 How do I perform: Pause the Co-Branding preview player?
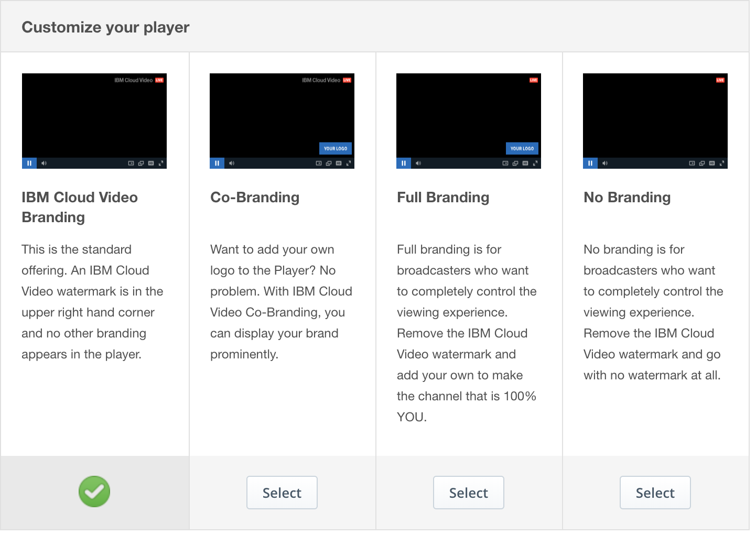(x=217, y=163)
